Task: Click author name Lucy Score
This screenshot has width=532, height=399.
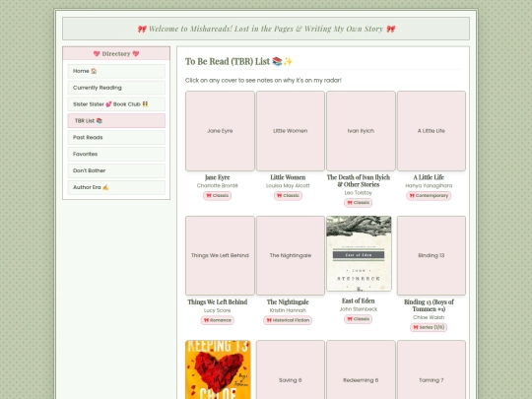Action: coord(217,310)
